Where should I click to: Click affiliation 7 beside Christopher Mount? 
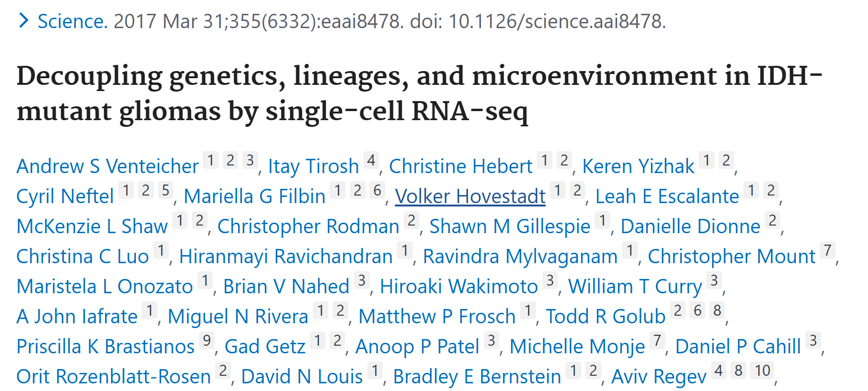(x=827, y=250)
